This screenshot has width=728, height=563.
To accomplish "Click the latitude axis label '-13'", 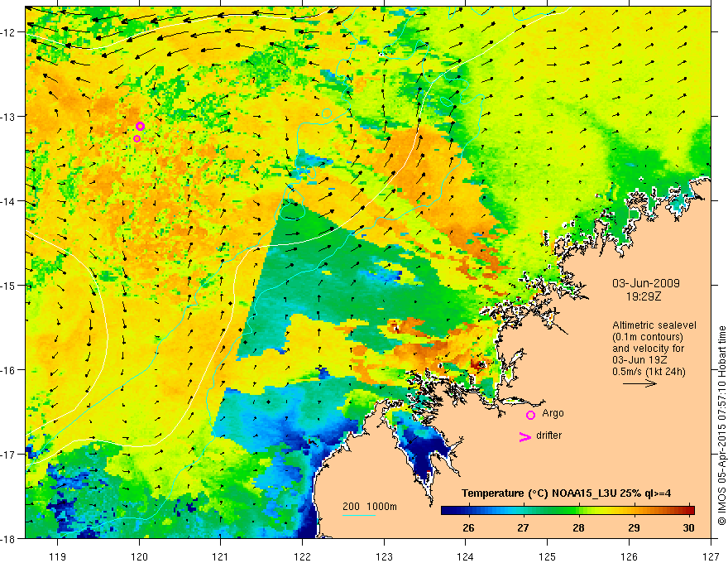I will click(x=9, y=116).
